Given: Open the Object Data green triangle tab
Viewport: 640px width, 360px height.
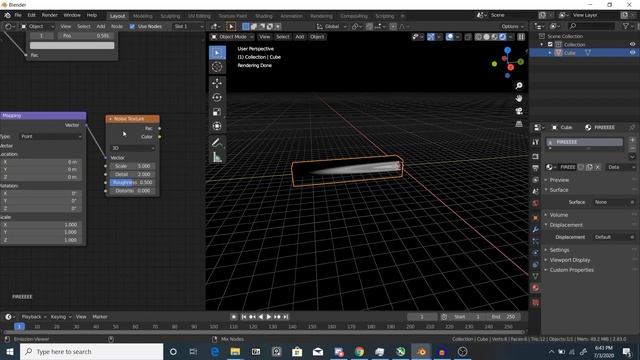Looking at the screenshot, I should tap(536, 276).
